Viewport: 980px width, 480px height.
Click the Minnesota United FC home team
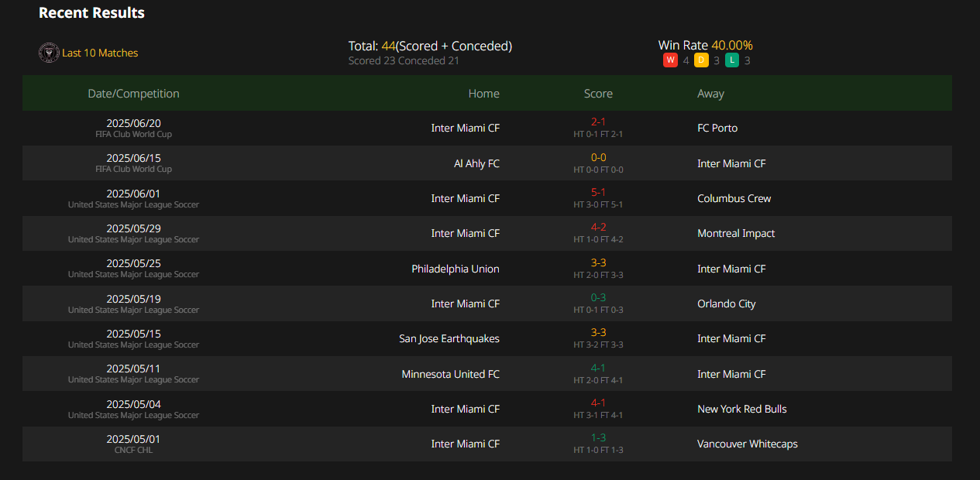[x=451, y=374]
